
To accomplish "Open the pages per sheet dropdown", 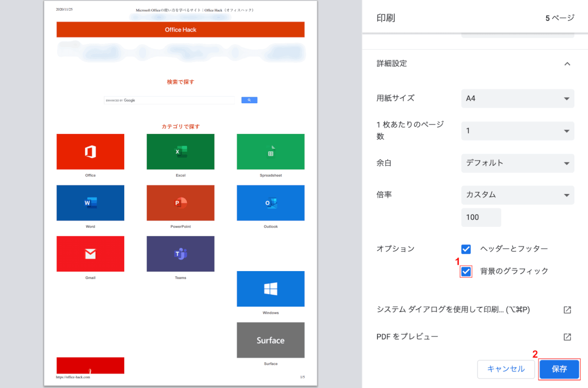I will 517,130.
